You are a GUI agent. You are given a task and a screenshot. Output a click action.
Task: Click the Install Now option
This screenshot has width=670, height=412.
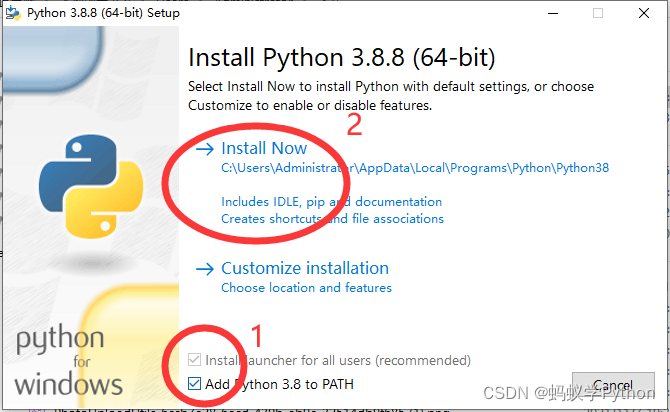tap(264, 148)
